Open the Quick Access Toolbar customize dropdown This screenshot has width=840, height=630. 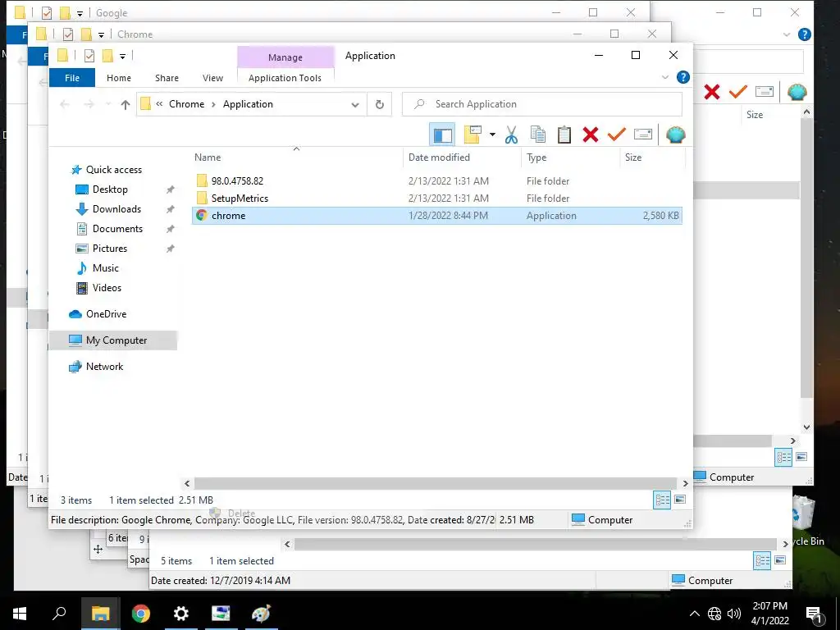point(123,56)
